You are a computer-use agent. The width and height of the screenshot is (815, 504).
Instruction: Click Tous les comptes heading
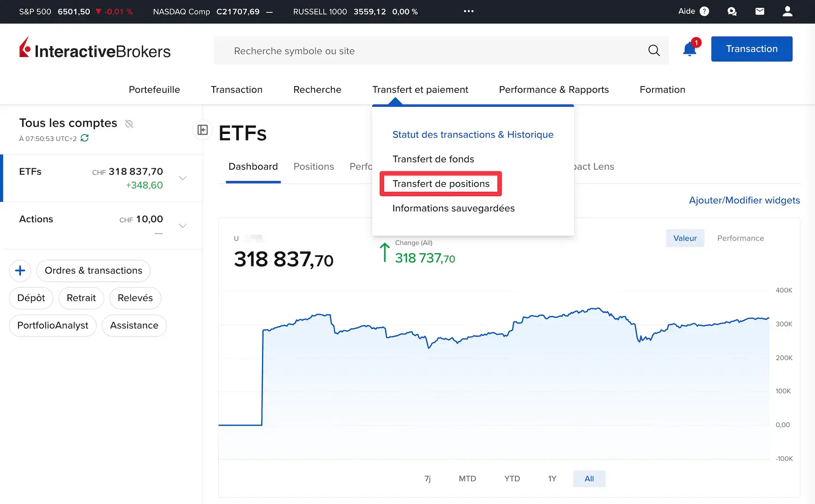[x=68, y=123]
